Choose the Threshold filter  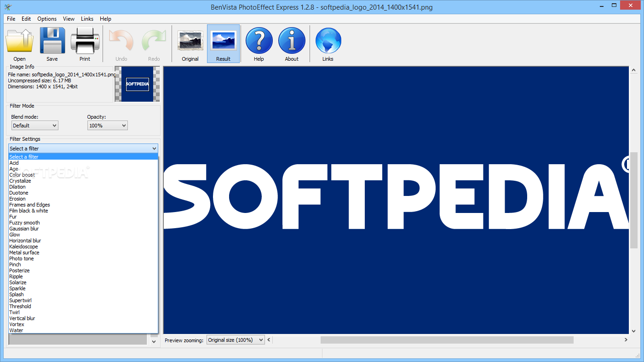point(83,306)
